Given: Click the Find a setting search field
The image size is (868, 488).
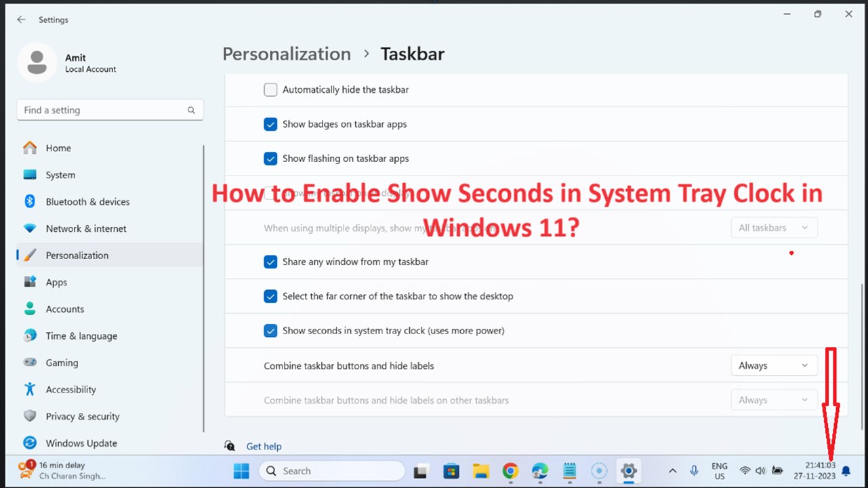Looking at the screenshot, I should [x=110, y=110].
